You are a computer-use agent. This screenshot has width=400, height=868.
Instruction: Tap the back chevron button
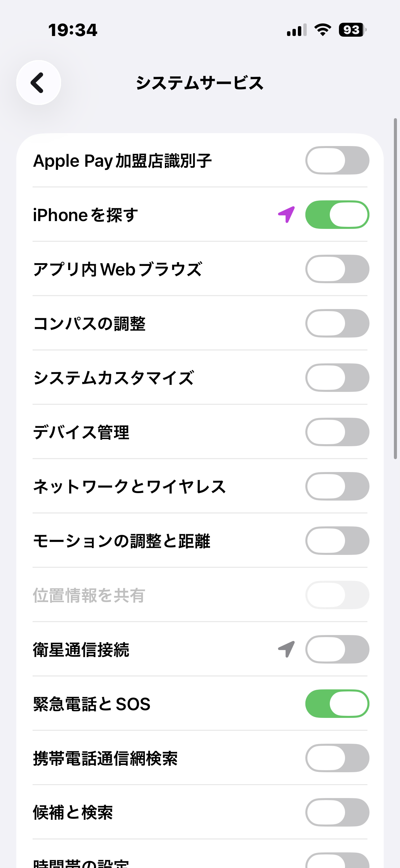pos(38,83)
